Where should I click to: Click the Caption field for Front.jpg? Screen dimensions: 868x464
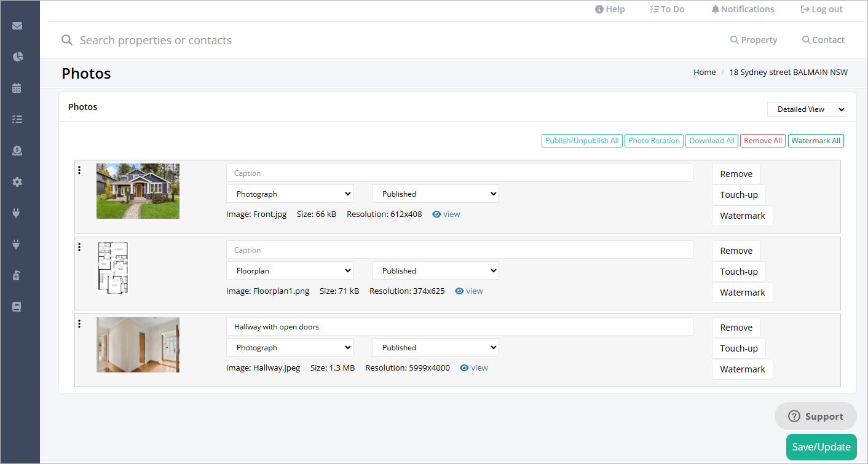459,173
